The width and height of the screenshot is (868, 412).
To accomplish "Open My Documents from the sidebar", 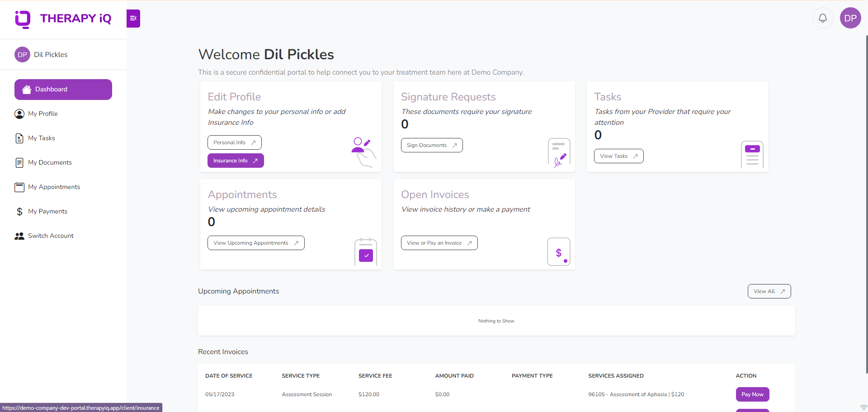I will click(x=50, y=162).
